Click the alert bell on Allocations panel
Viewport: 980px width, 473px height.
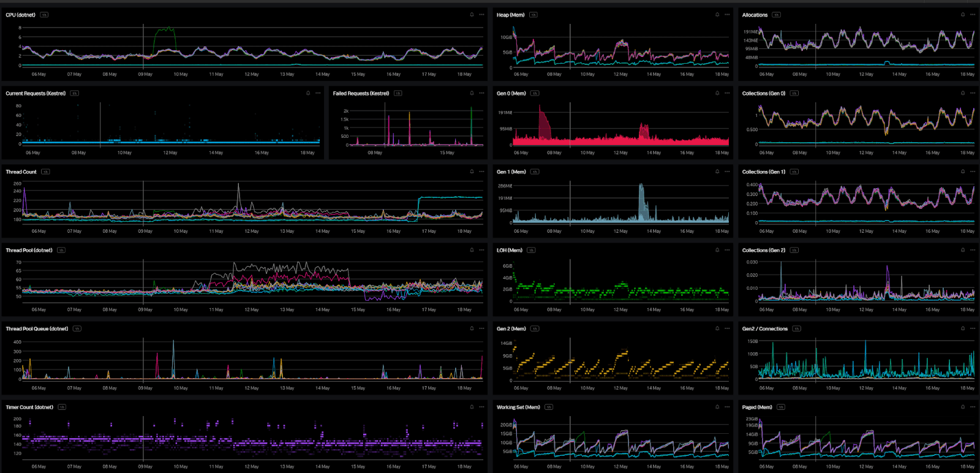[x=963, y=15]
